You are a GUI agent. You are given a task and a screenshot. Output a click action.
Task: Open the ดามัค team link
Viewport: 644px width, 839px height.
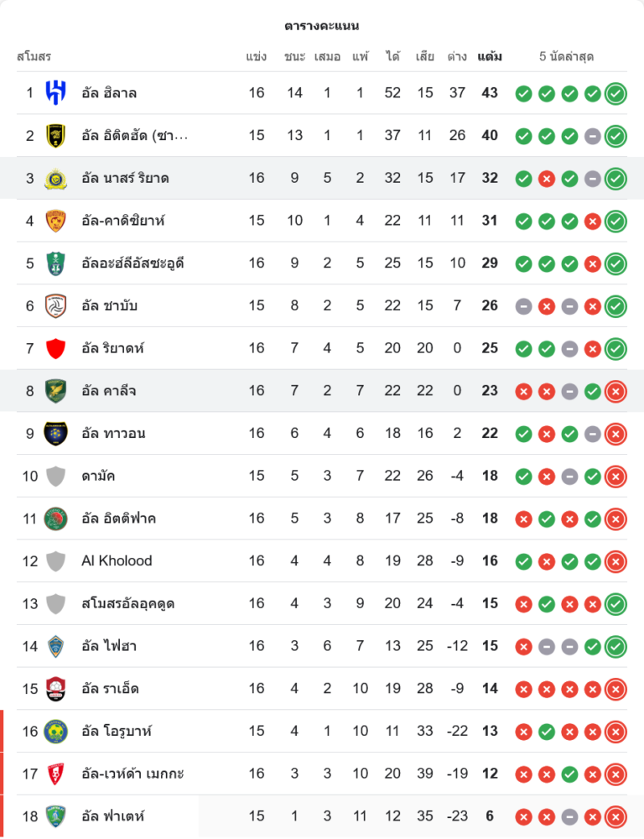[99, 476]
